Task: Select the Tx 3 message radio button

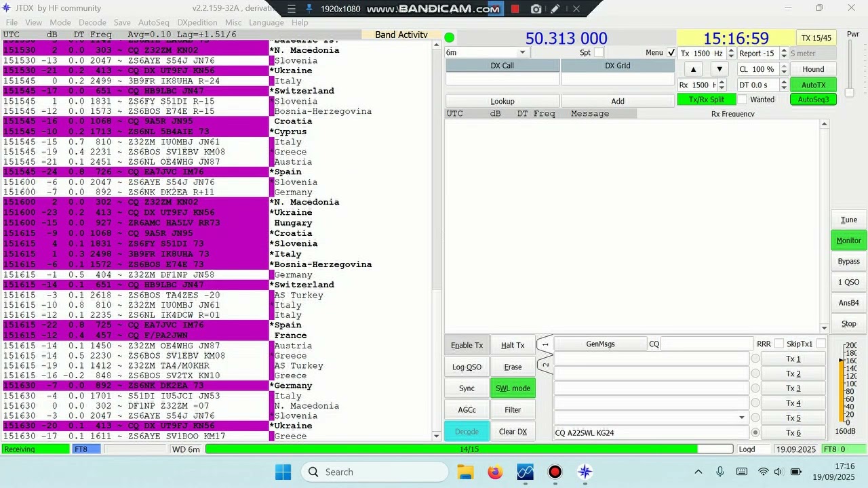Action: pyautogui.click(x=755, y=388)
